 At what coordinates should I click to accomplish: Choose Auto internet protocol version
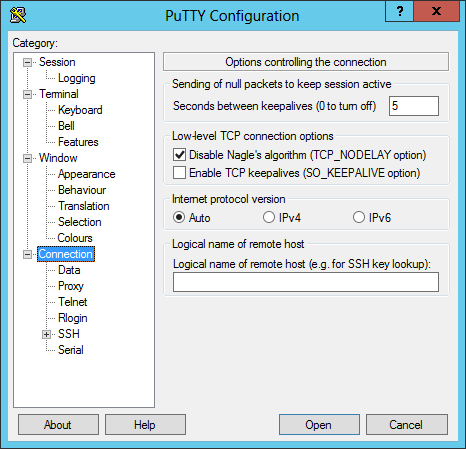179,217
